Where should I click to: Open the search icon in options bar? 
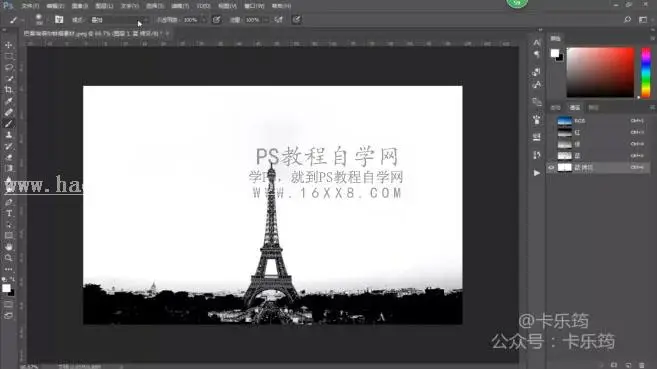(627, 20)
